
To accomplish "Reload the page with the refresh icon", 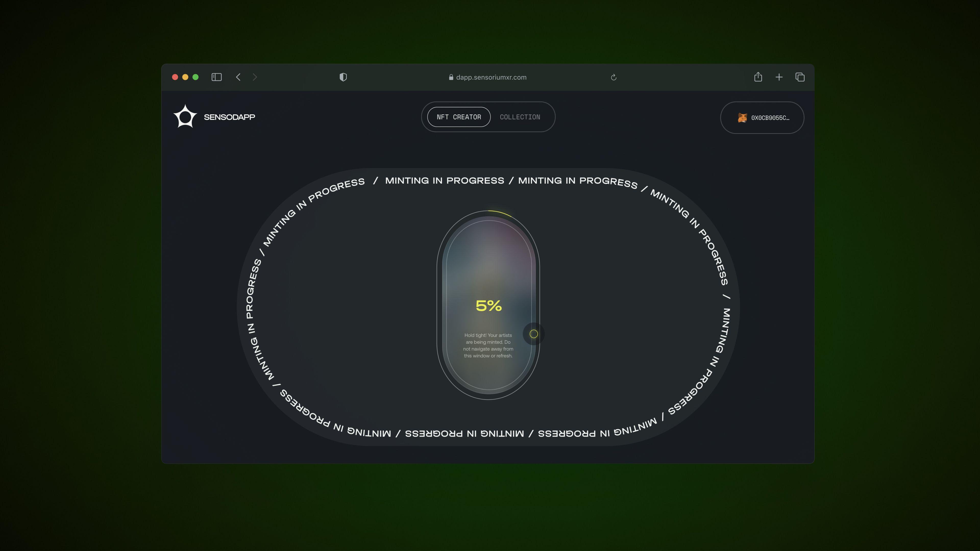I will click(x=614, y=77).
